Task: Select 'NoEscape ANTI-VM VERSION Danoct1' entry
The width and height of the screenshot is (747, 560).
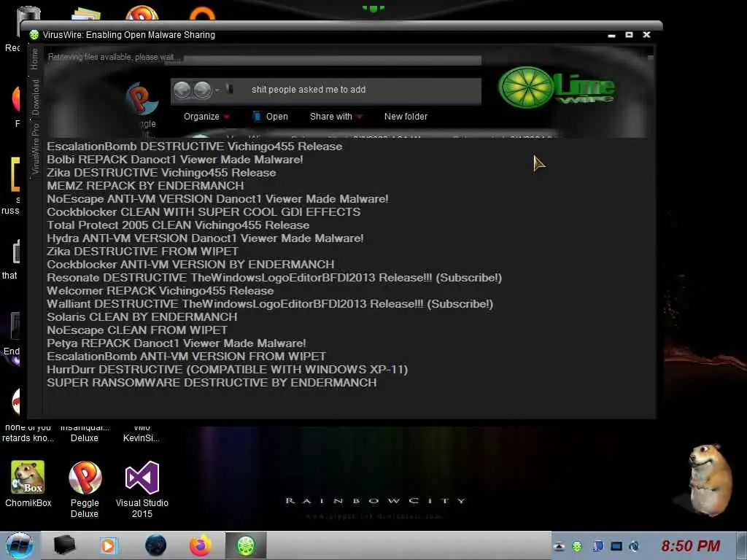Action: pos(217,198)
